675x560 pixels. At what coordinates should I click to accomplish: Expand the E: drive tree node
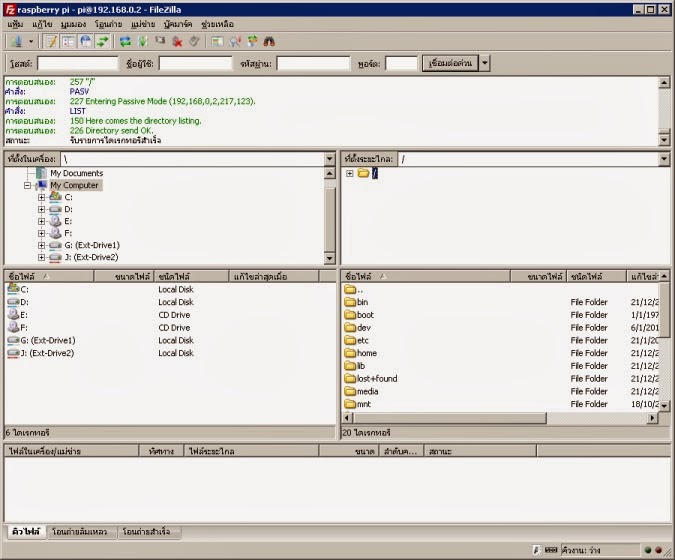pos(41,222)
